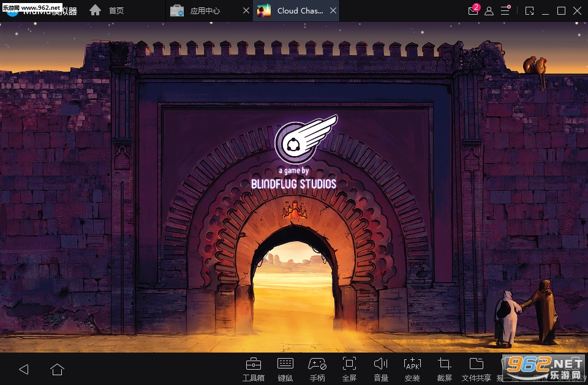Switch to the 应用中心 tab

click(x=202, y=10)
